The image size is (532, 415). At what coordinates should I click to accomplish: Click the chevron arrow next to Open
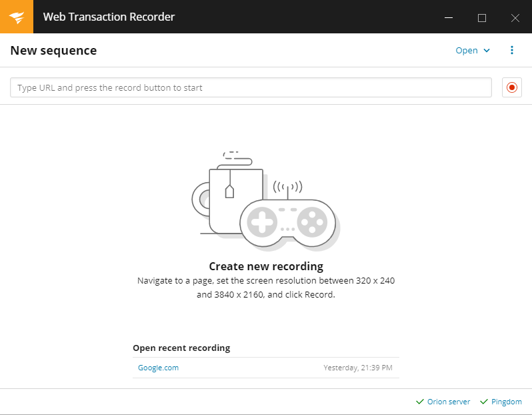coord(487,51)
